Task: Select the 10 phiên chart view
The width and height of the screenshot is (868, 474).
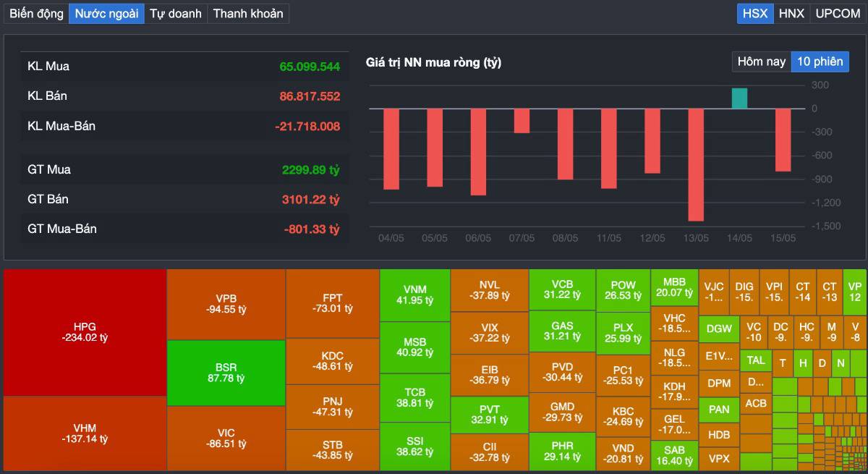Action: pyautogui.click(x=820, y=62)
